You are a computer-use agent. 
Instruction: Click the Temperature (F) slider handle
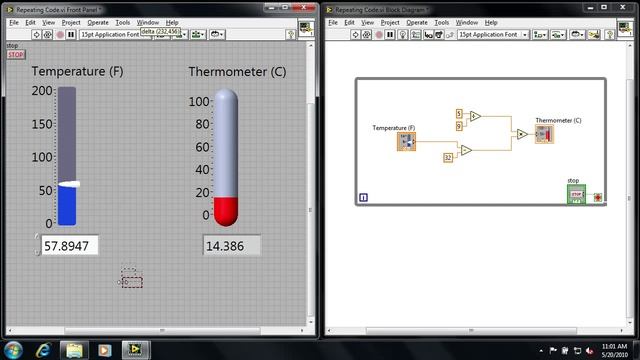point(69,184)
